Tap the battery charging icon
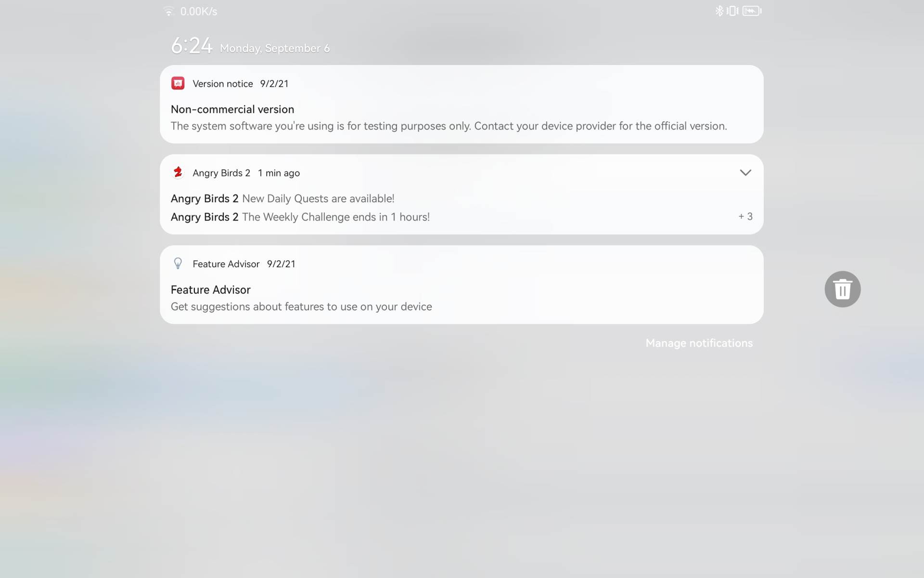924x578 pixels. pos(752,11)
